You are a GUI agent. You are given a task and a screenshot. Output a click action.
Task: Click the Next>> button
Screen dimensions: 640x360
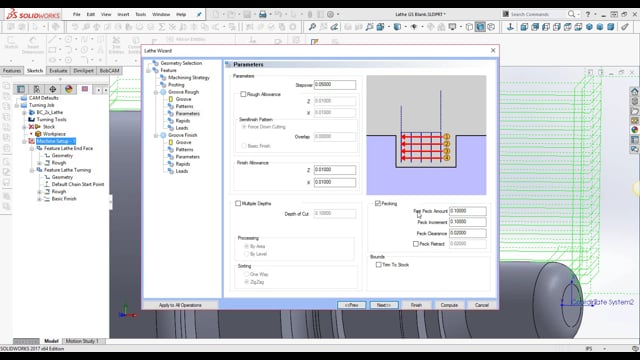tap(384, 305)
